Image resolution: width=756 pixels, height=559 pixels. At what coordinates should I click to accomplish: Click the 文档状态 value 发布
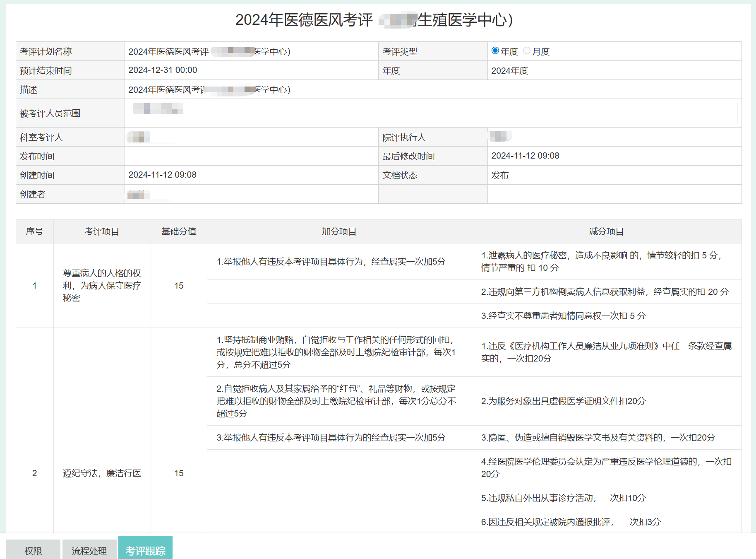pyautogui.click(x=500, y=175)
